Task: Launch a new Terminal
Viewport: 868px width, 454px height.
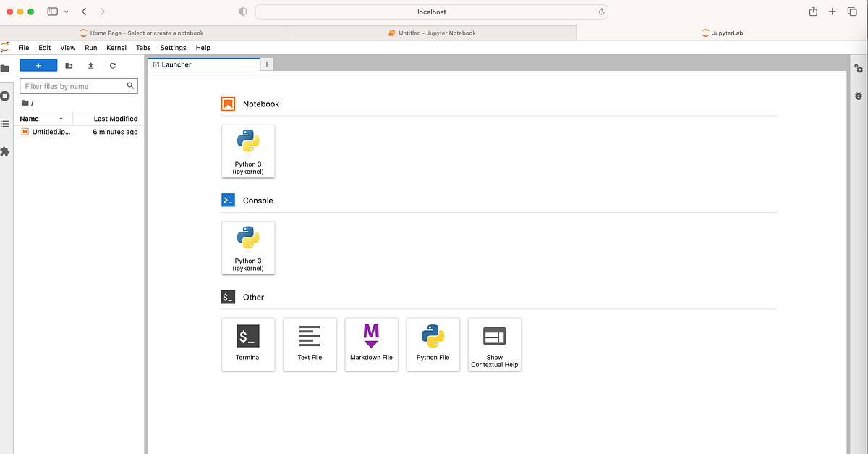Action: (248, 344)
